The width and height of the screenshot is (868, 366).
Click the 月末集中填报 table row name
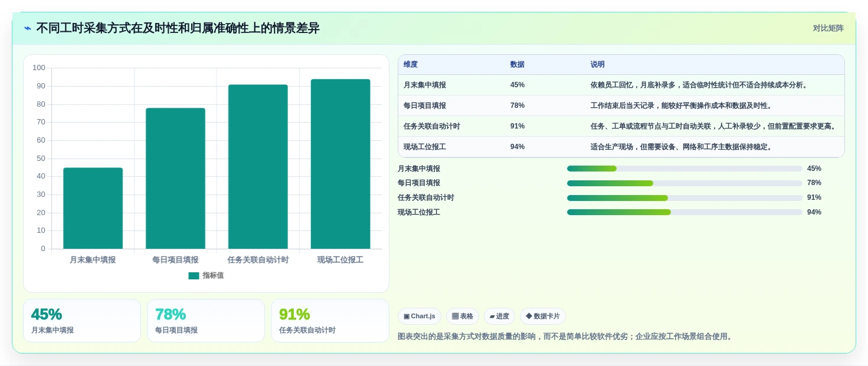click(x=425, y=85)
